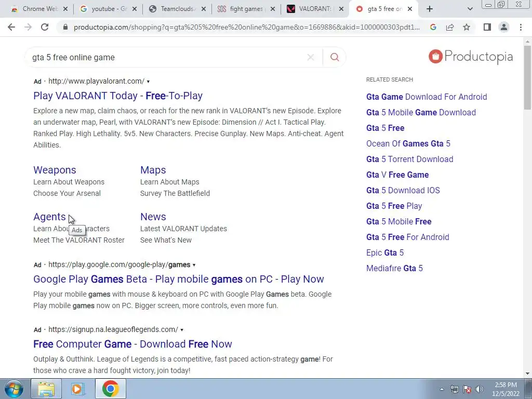
Task: Show hidden system tray icons
Action: point(442,390)
